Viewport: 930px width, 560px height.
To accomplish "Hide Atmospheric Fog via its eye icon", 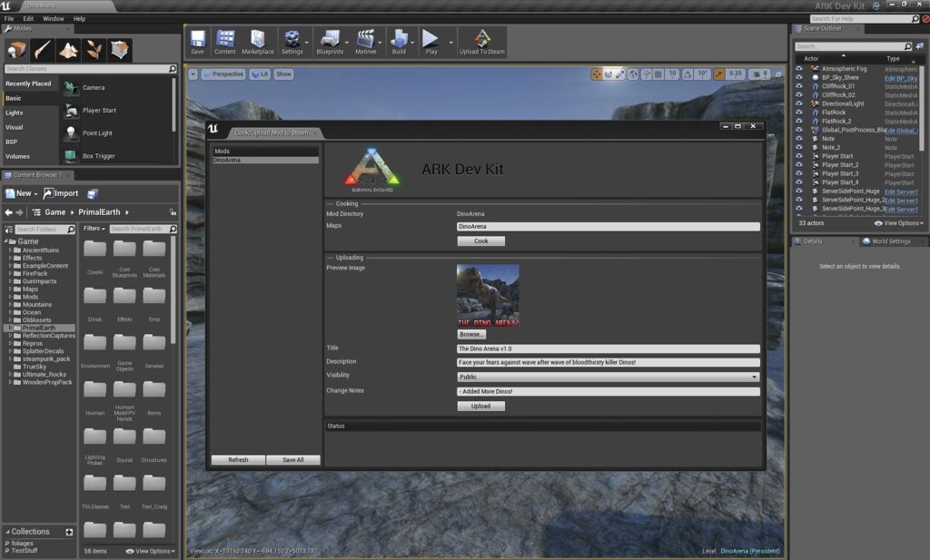I will point(799,69).
